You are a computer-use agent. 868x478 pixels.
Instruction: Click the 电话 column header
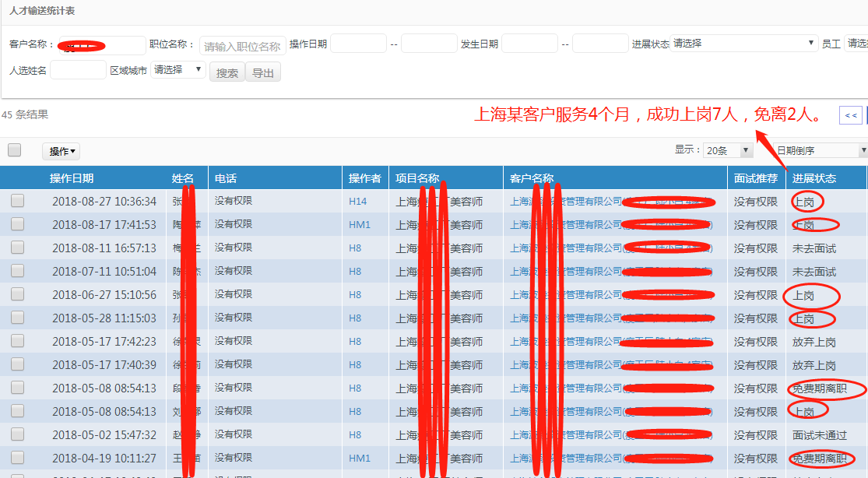226,178
